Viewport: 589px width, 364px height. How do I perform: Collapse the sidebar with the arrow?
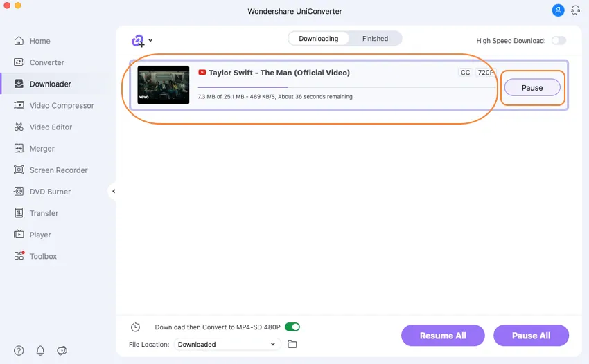[114, 192]
